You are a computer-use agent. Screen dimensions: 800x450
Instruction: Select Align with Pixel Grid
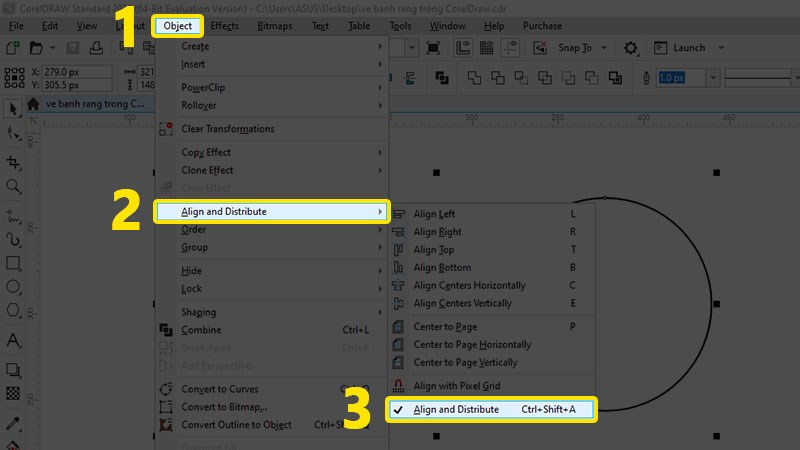tap(491, 386)
